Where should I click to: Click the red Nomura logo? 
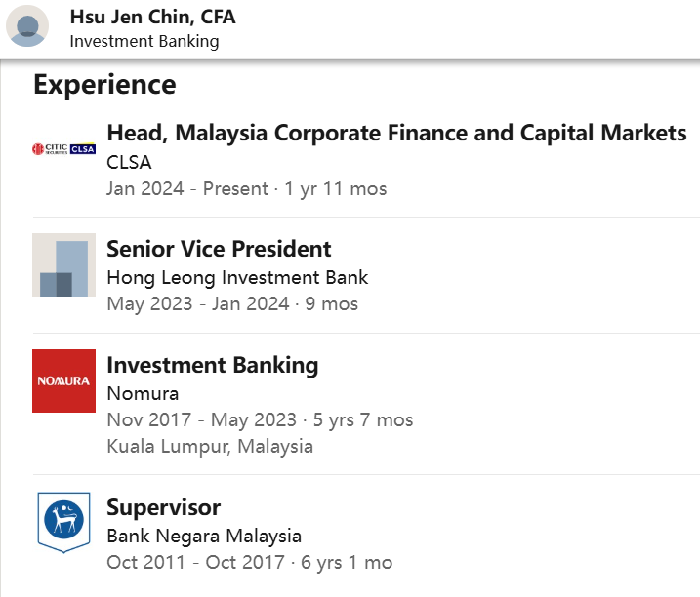(x=63, y=380)
